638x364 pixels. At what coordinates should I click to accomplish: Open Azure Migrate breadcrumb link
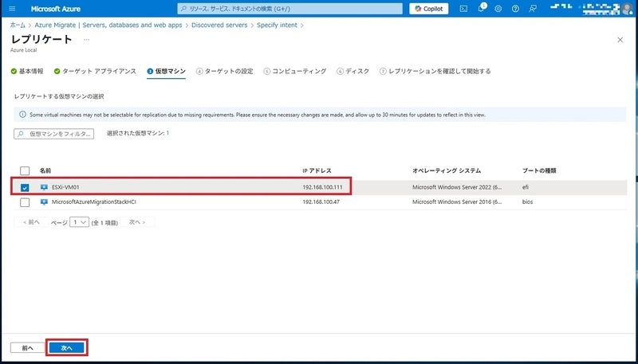point(108,25)
